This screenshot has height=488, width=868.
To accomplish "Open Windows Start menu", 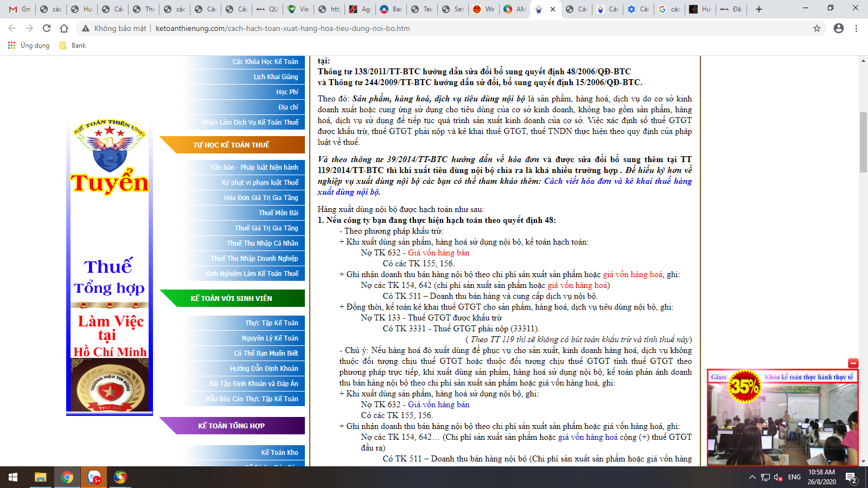I will pyautogui.click(x=13, y=477).
